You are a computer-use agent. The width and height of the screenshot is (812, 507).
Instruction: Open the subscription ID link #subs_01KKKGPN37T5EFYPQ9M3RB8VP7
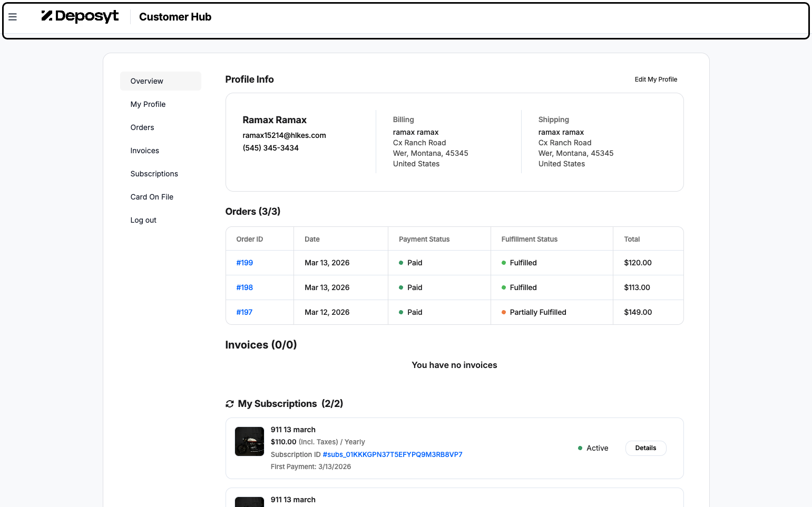tap(393, 454)
